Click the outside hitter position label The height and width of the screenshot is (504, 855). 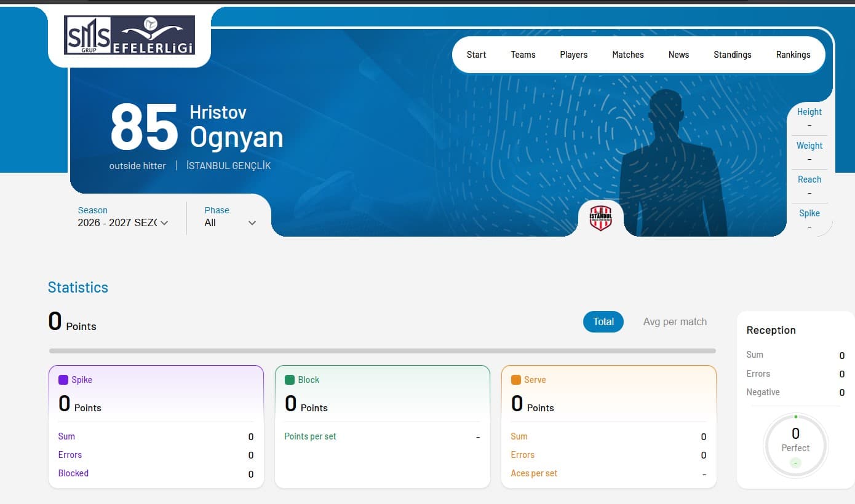click(138, 165)
